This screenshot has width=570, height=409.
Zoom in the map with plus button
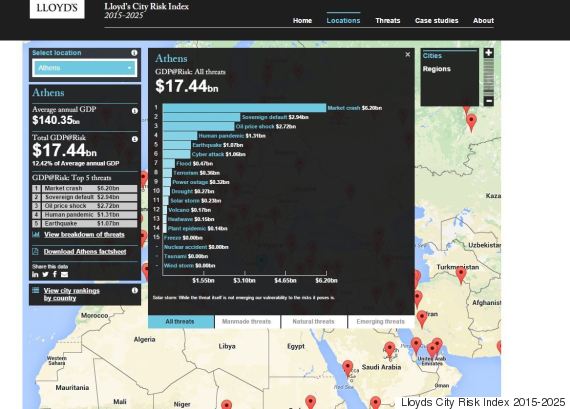(x=489, y=53)
